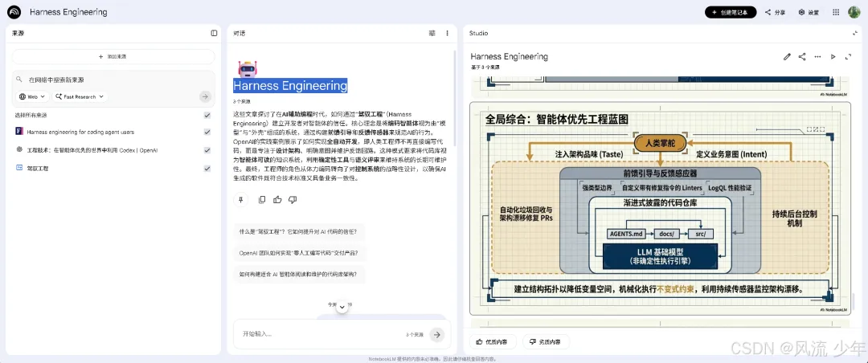Thumbs down the chat summary

tap(293, 200)
